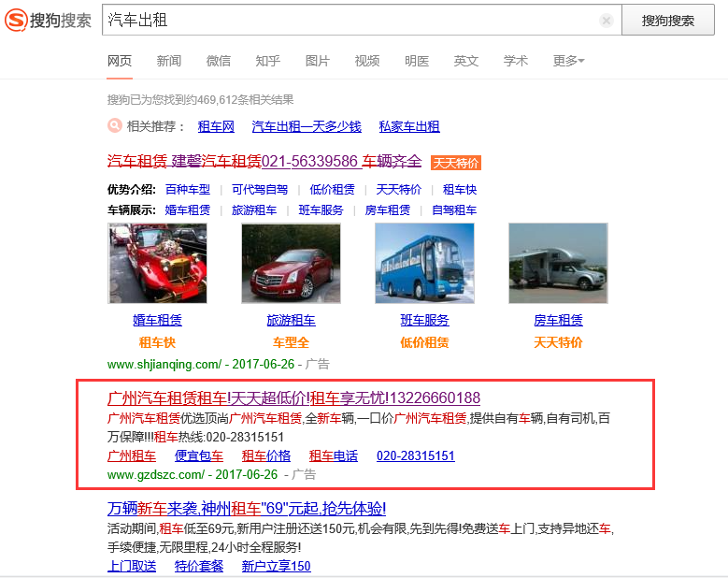Click the 旅游租车 caption under the sedan

(292, 320)
